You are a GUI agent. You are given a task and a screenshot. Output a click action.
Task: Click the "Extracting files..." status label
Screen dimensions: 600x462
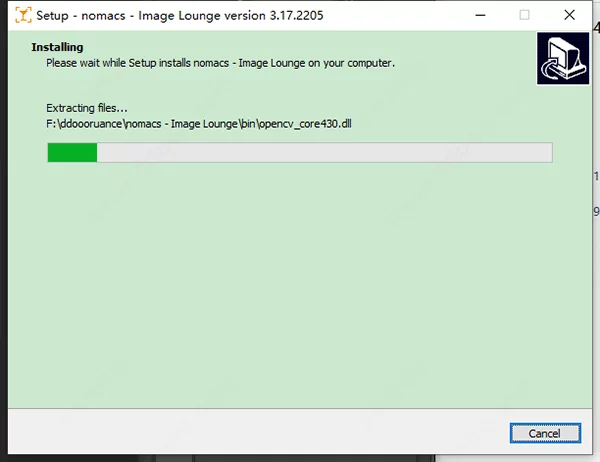point(87,108)
